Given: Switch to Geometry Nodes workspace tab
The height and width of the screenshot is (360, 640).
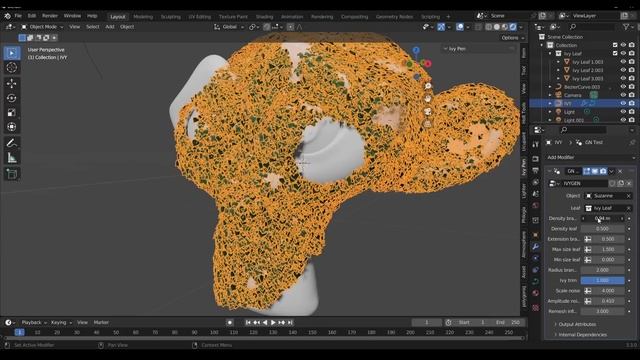Looking at the screenshot, I should (x=394, y=17).
